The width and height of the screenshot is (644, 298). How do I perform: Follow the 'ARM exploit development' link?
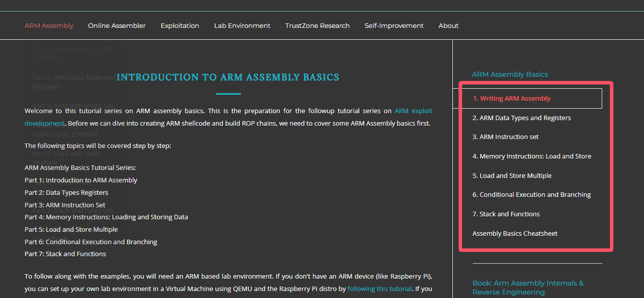(413, 111)
